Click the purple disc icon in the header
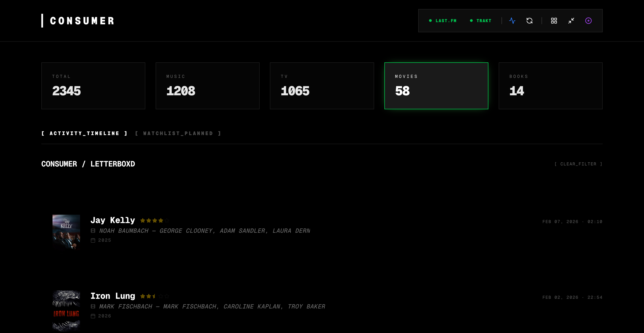 tap(588, 21)
